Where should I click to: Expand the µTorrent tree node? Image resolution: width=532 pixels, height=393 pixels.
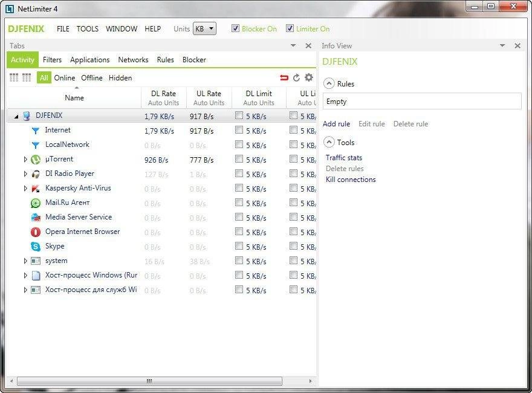coord(25,159)
